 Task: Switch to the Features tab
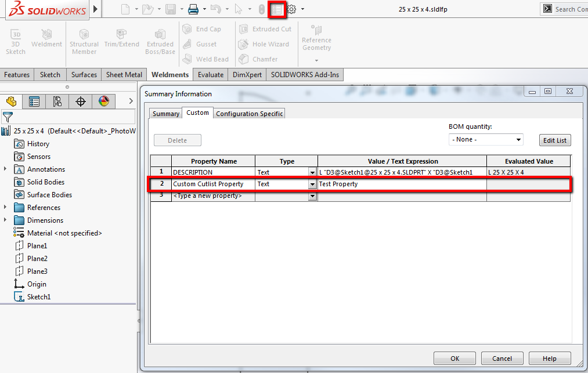click(x=17, y=75)
